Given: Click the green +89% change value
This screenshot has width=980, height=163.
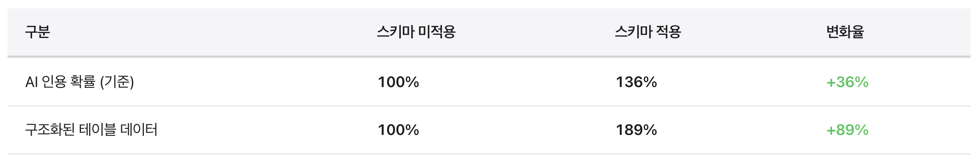Looking at the screenshot, I should [847, 130].
